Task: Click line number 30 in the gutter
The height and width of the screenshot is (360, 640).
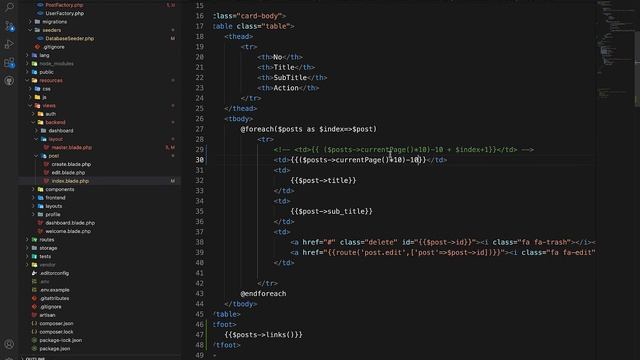Action: pyautogui.click(x=199, y=160)
